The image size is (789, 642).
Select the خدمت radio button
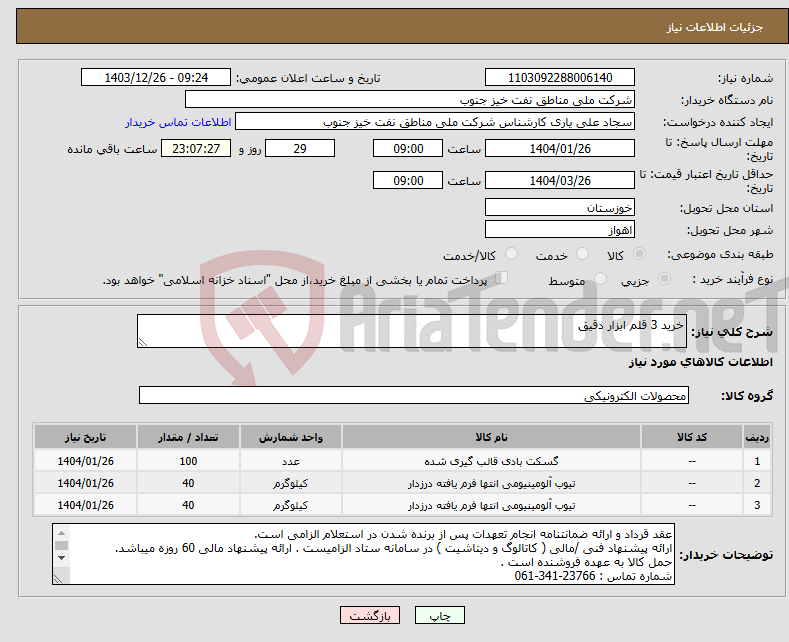(x=582, y=254)
